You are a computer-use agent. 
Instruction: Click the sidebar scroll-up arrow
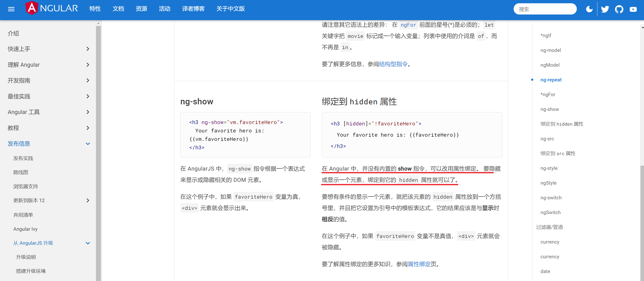click(x=98, y=23)
